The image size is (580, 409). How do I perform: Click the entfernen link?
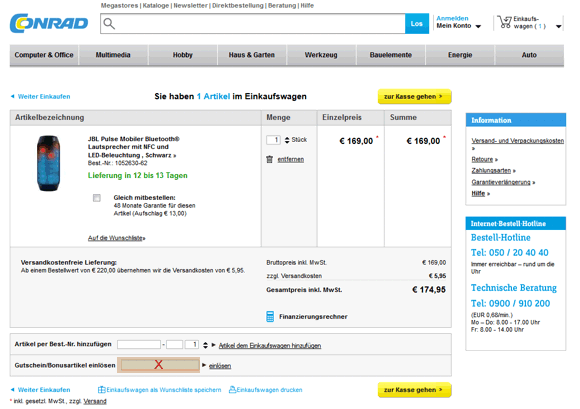click(291, 159)
